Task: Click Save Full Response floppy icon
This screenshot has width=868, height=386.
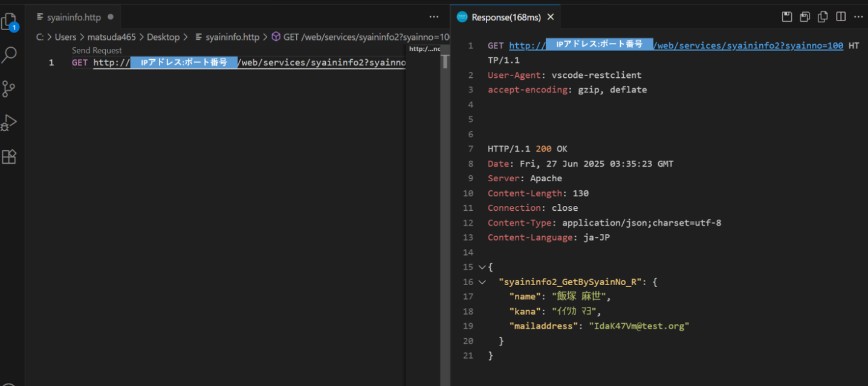Action: (x=786, y=17)
